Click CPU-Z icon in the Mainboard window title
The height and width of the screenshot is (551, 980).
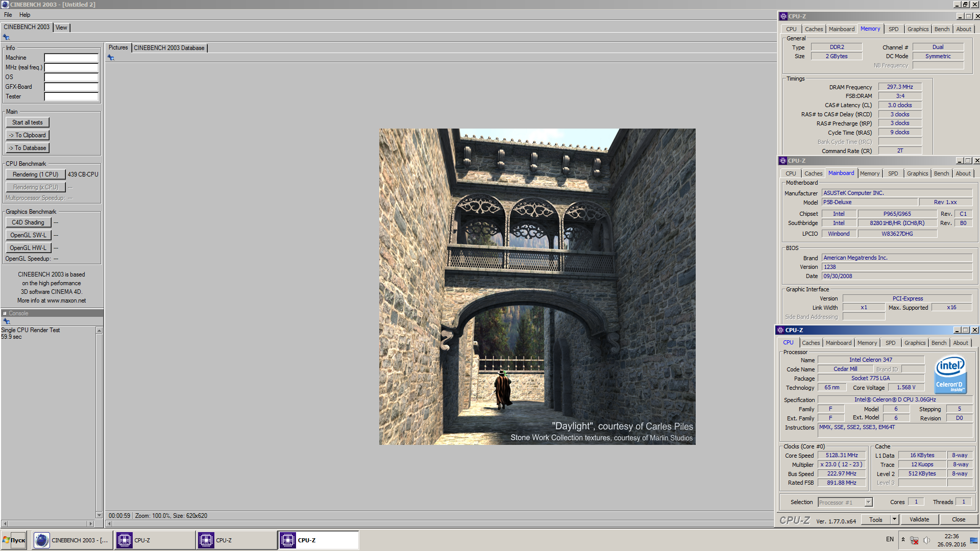[x=783, y=161]
